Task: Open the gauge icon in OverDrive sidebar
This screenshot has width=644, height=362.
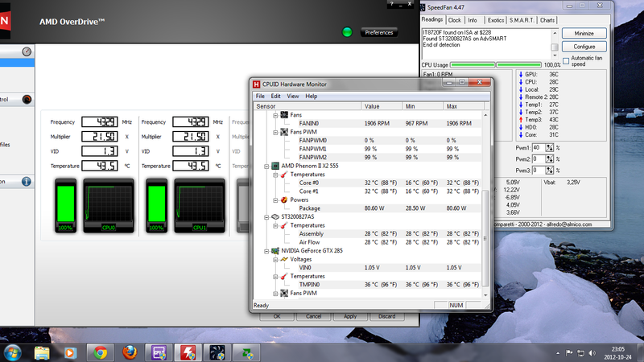Action: [x=27, y=51]
